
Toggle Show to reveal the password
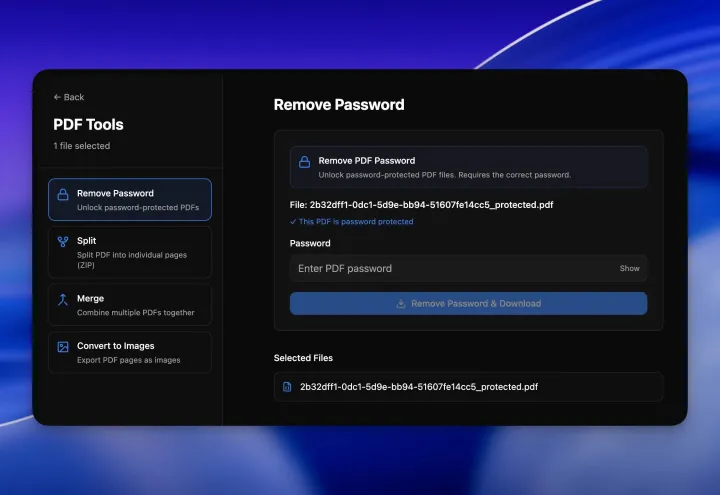pyautogui.click(x=629, y=268)
